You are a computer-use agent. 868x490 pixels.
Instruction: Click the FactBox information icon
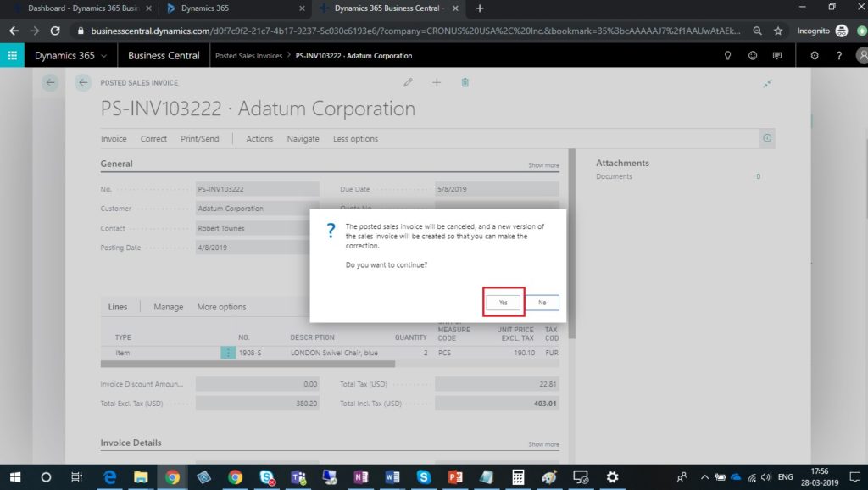767,138
